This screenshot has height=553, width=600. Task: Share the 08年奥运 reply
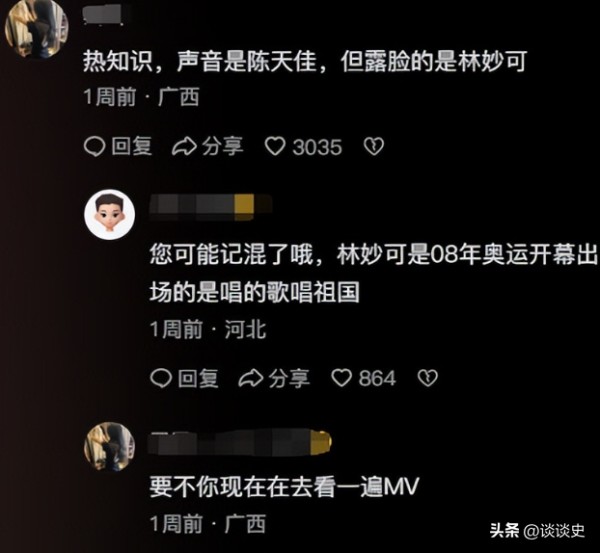(274, 378)
